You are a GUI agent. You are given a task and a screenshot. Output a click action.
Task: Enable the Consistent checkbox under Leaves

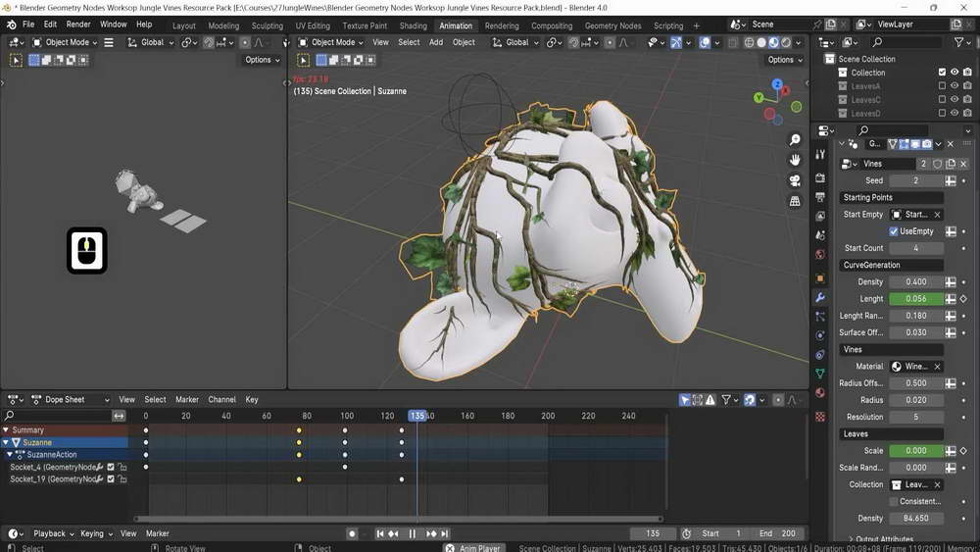(x=894, y=501)
